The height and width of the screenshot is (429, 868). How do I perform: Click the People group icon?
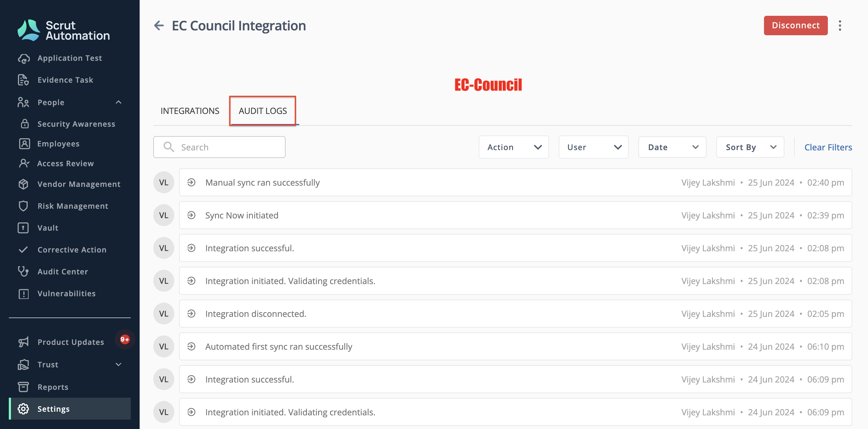pos(23,102)
